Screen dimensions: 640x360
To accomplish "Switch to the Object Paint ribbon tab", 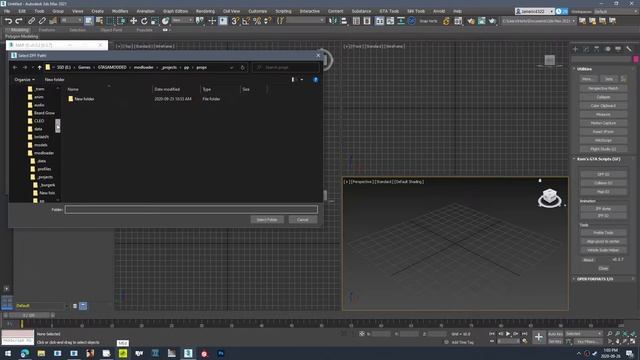I will [x=111, y=30].
